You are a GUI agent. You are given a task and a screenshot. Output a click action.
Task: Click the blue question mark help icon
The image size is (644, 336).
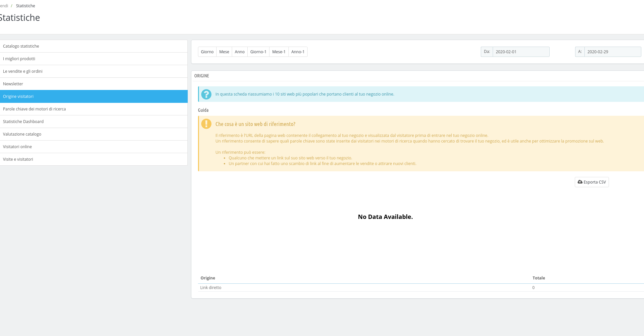click(x=206, y=94)
